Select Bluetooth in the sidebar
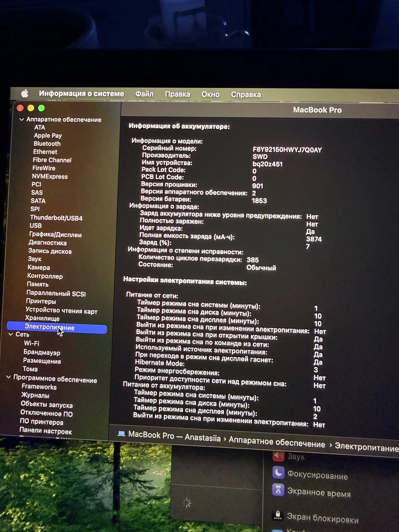The width and height of the screenshot is (399, 532). (x=47, y=144)
